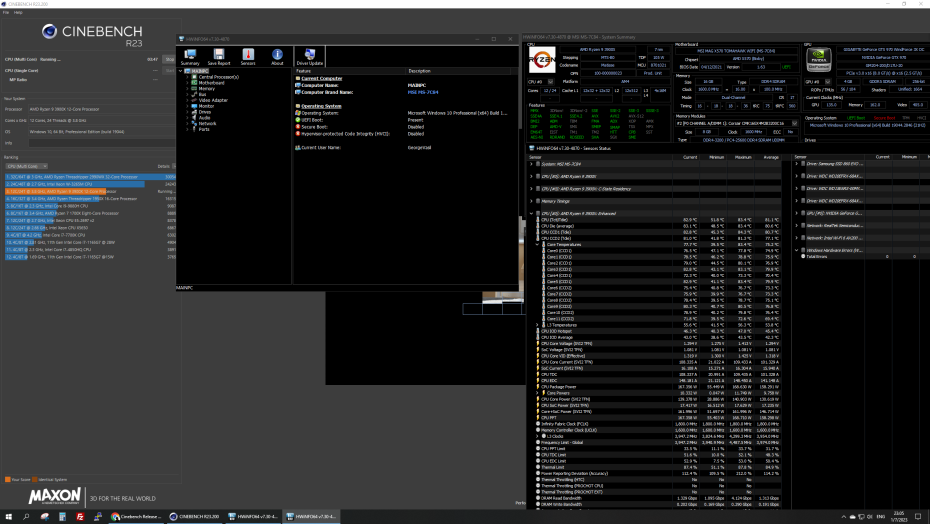
Task: Open Cinebench ranking CPU (Multi Core) dropdown
Action: click(26, 166)
